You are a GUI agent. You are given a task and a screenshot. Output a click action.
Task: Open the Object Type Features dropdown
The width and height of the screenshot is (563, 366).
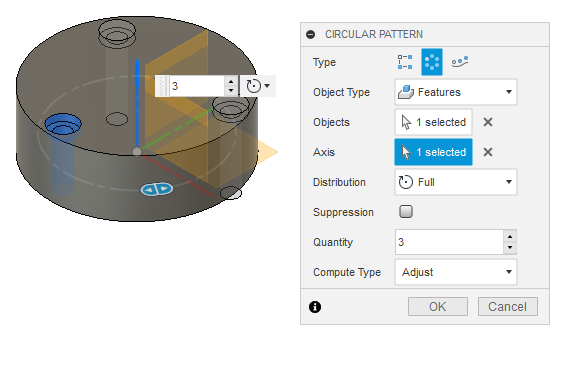click(456, 92)
